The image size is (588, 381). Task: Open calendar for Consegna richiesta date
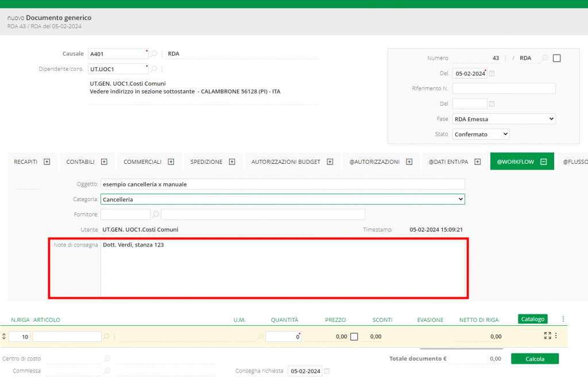(x=327, y=371)
